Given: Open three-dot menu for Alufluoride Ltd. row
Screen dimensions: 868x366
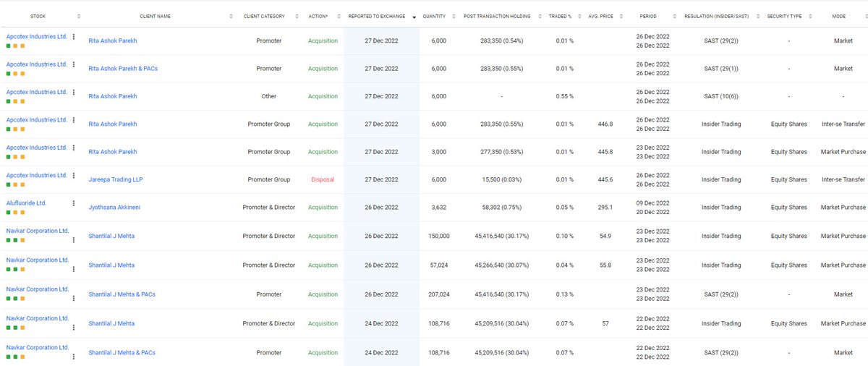Looking at the screenshot, I should point(73,204).
